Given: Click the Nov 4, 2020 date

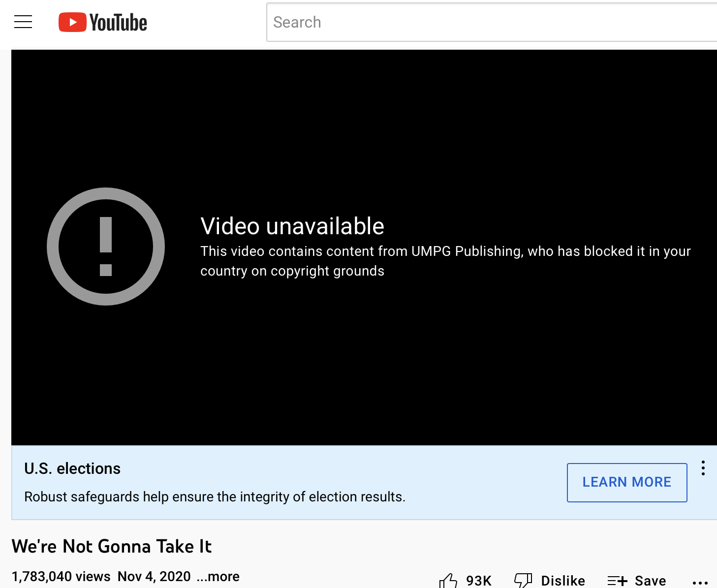Looking at the screenshot, I should [x=154, y=576].
